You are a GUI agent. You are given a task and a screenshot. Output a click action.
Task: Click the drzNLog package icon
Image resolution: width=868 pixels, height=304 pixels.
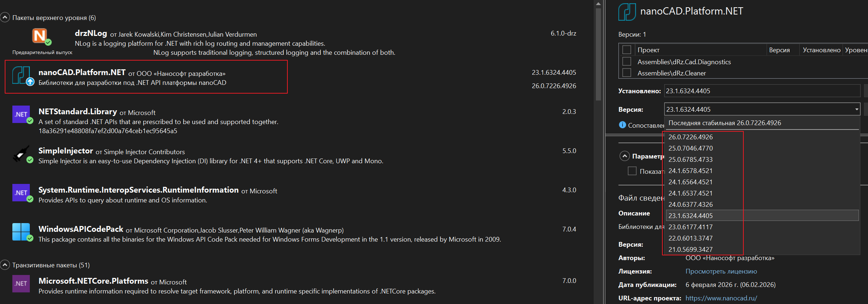(x=40, y=36)
